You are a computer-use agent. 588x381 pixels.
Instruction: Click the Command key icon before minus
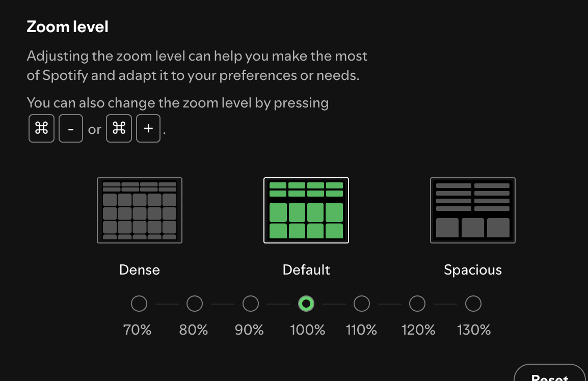tap(42, 129)
